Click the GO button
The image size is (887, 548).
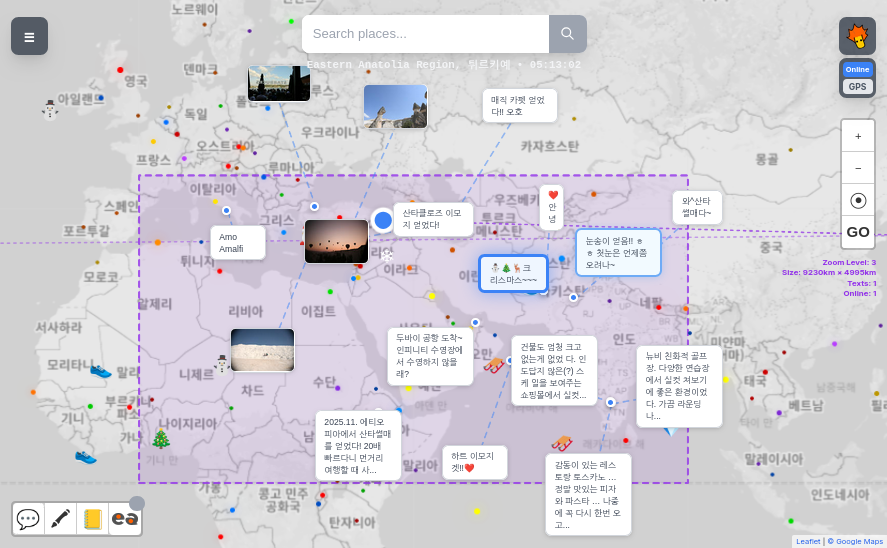point(858,232)
